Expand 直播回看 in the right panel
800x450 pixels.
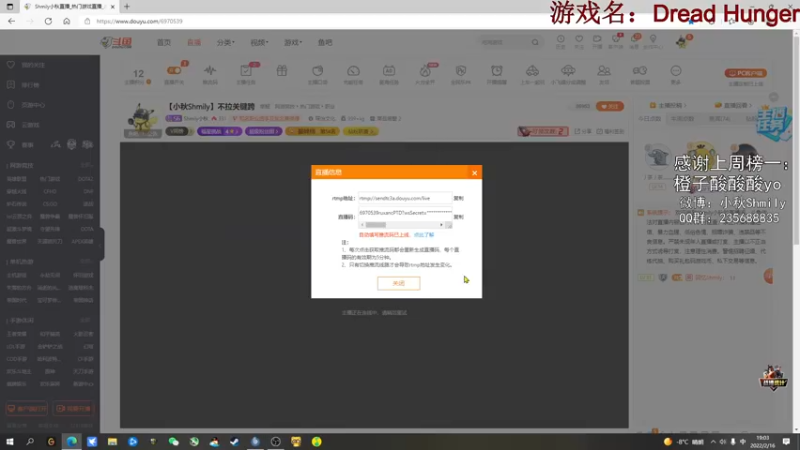[x=734, y=105]
